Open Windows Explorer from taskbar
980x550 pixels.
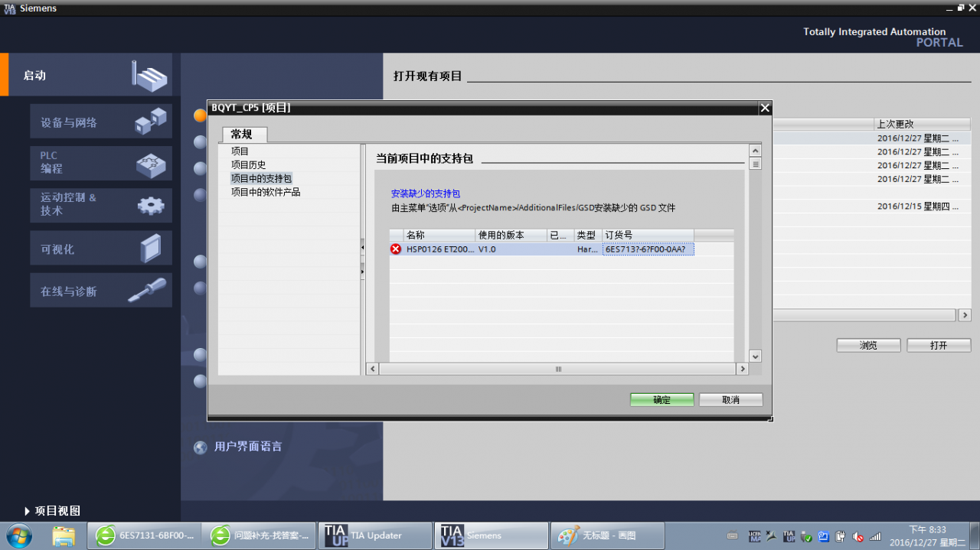point(64,535)
